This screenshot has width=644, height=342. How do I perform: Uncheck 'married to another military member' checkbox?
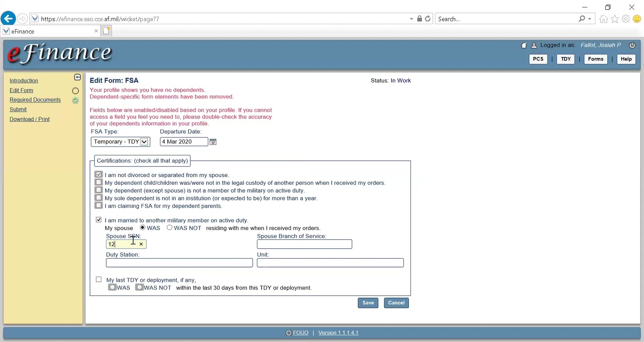tap(99, 220)
